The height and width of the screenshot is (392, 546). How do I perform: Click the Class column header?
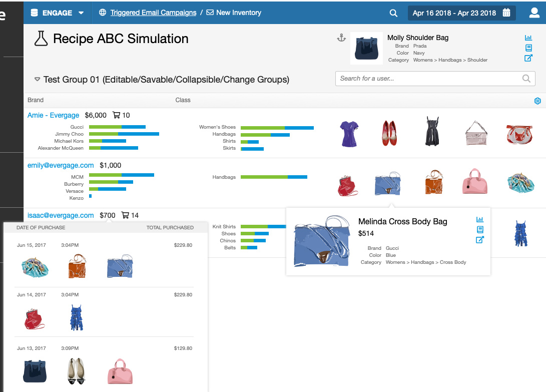(183, 100)
